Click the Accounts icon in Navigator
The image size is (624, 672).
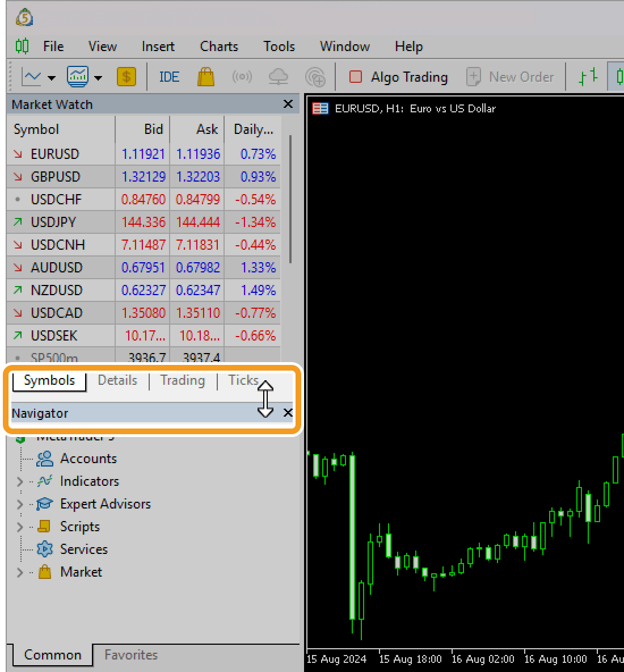tap(45, 459)
